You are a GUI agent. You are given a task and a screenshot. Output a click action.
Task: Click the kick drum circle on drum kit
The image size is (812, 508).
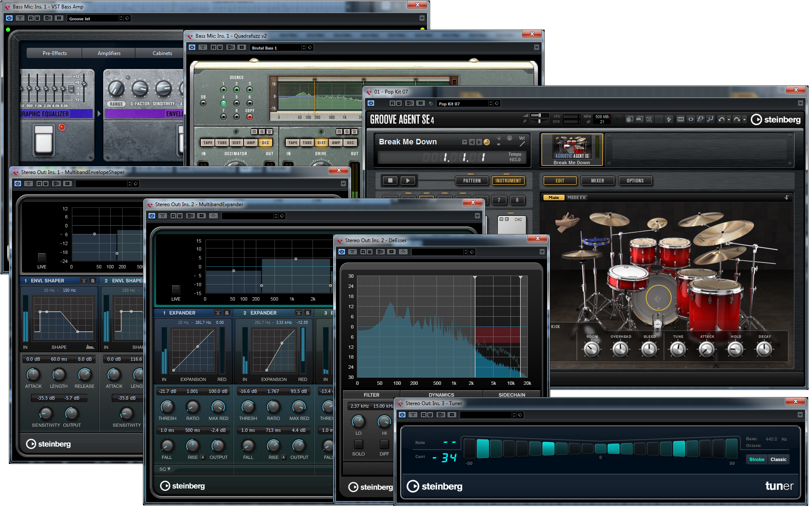[x=658, y=298]
